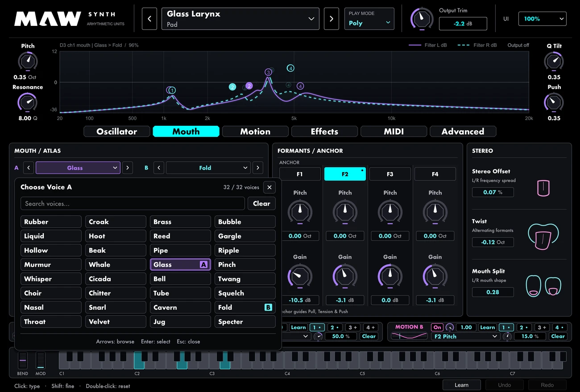
Task: Go to the next preset arrow
Action: tap(331, 19)
